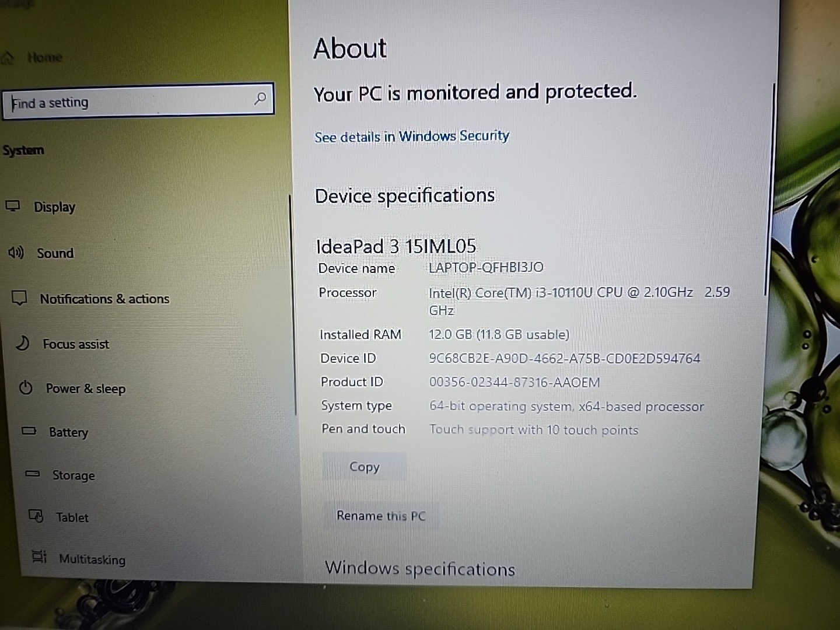840x630 pixels.
Task: Open Home settings page
Action: [45, 57]
